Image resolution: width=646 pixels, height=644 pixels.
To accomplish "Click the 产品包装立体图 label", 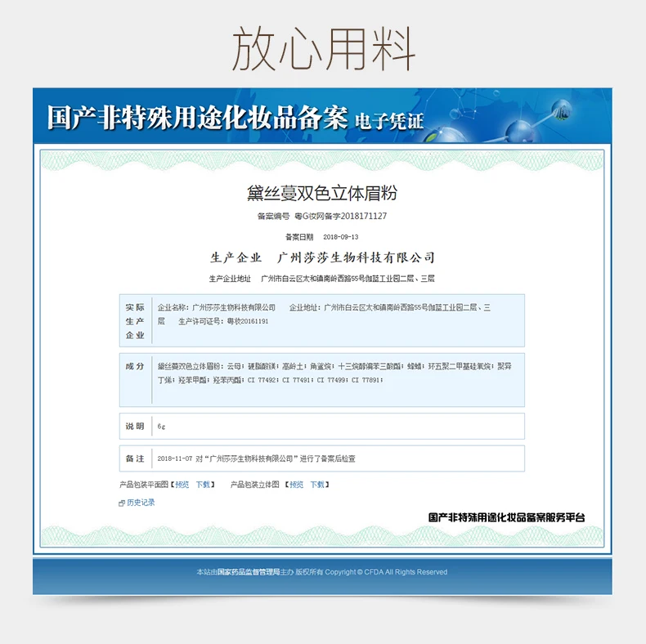I will tap(254, 485).
